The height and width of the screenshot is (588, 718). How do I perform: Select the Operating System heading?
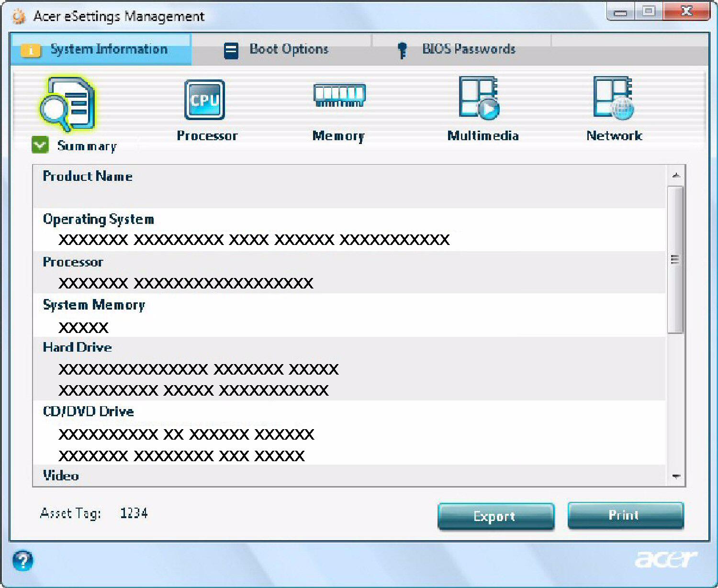(x=99, y=219)
